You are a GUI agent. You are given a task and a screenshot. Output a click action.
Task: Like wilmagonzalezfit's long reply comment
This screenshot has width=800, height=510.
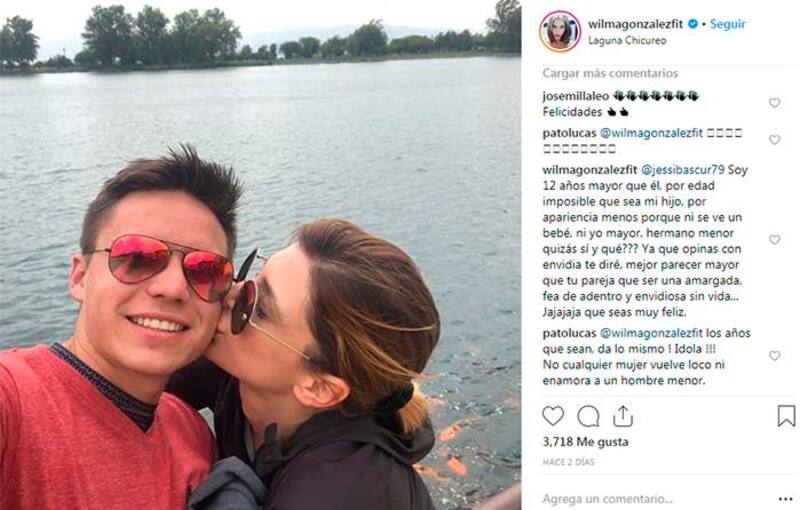774,240
